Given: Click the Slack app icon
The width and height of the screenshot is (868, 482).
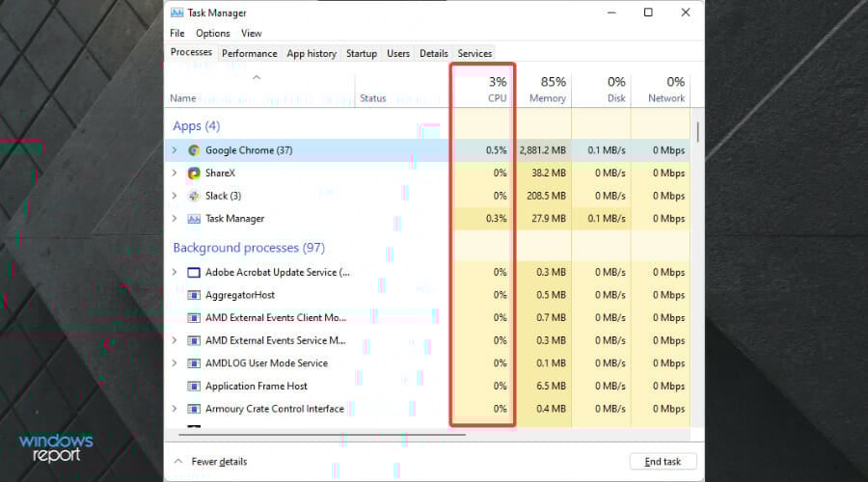Looking at the screenshot, I should [x=194, y=196].
